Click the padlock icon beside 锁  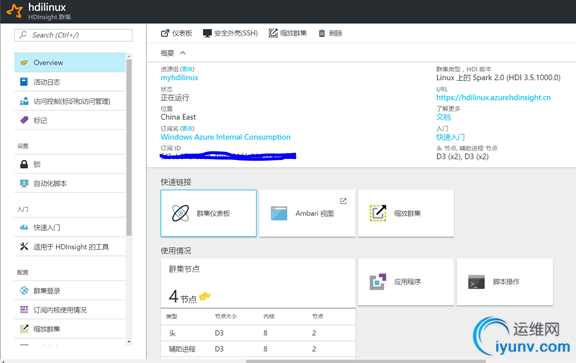click(24, 164)
